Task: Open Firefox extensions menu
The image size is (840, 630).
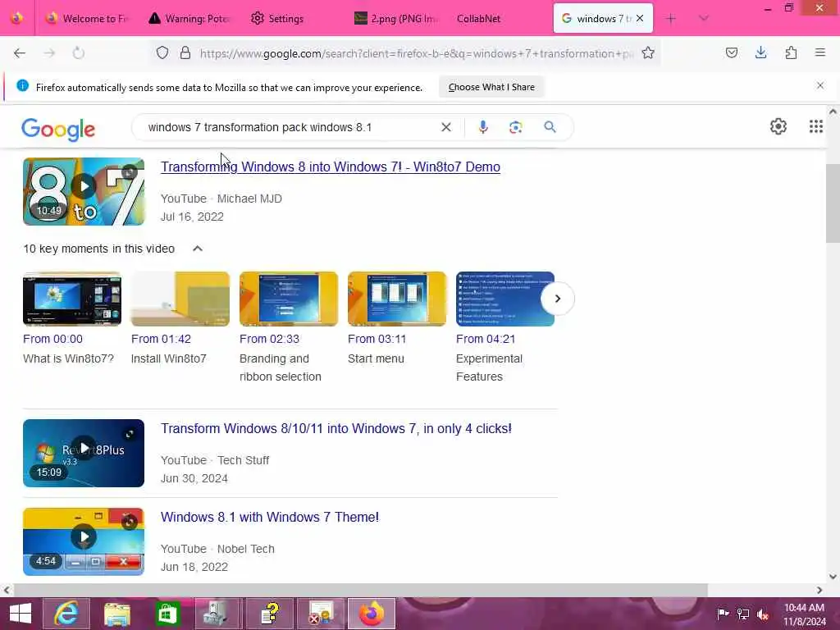Action: pyautogui.click(x=791, y=53)
